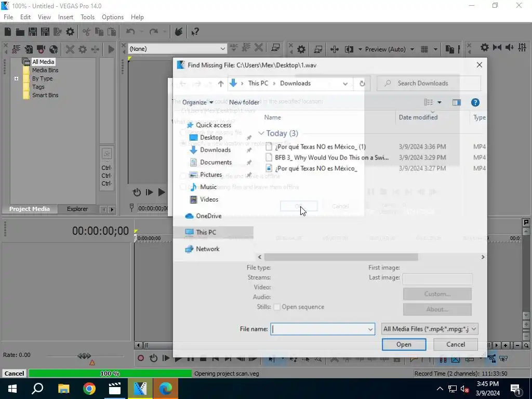Image resolution: width=532 pixels, height=399 pixels.
Task: Click the Preview pane icon in file dialog
Action: coord(456,102)
